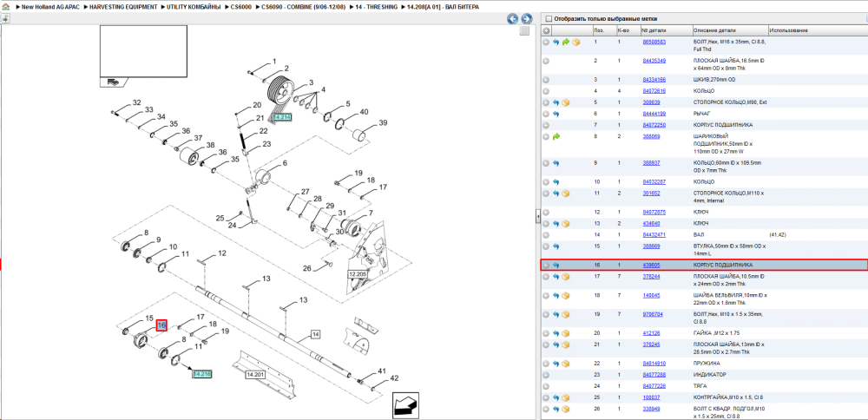
Task: Select callout 14 box on the shaft
Action: pos(316,334)
